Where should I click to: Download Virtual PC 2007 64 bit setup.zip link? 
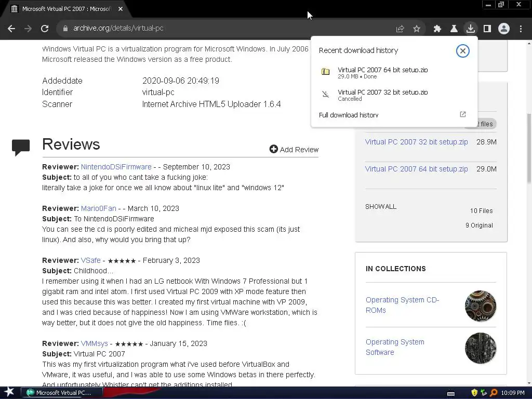(416, 169)
